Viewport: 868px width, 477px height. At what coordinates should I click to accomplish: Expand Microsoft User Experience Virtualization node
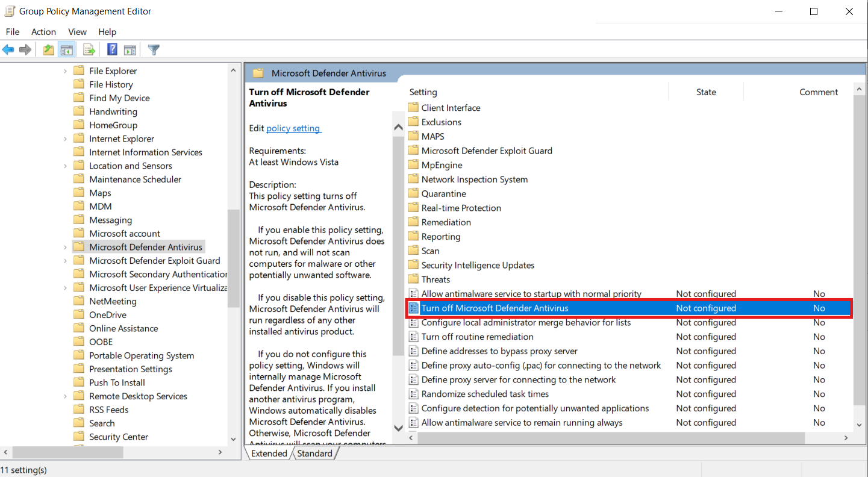tap(66, 288)
